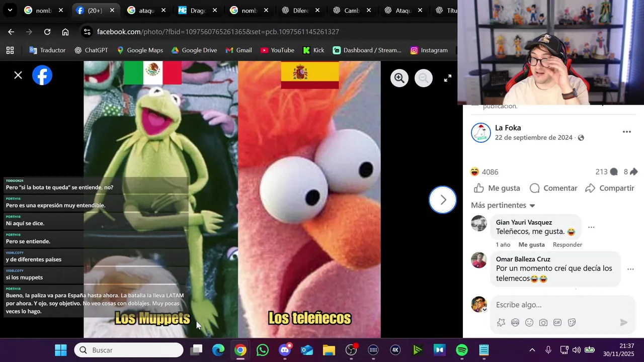View the 213 comments count
644x362 pixels.
click(x=606, y=172)
